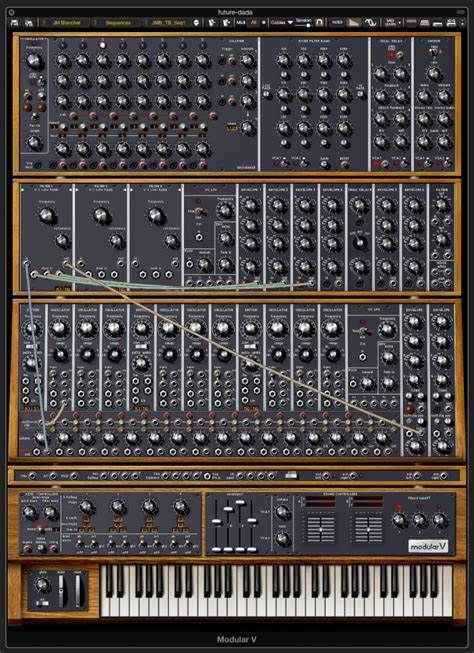Click the magnet icon beside Tension slider

[319, 22]
